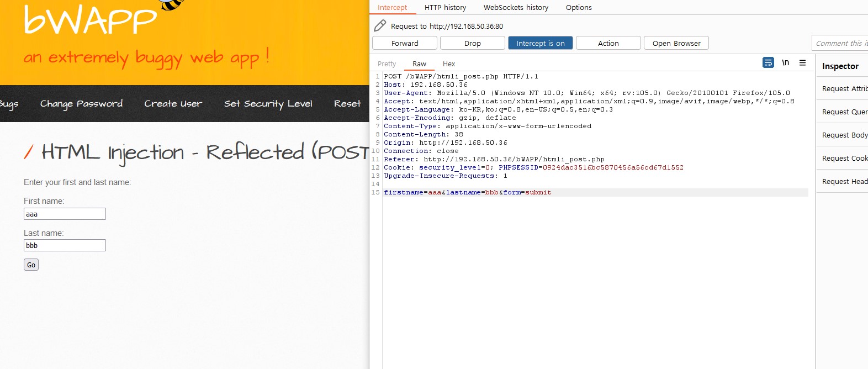This screenshot has width=868, height=369.
Task: Click the Content-Length: 38 line
Action: [x=423, y=134]
